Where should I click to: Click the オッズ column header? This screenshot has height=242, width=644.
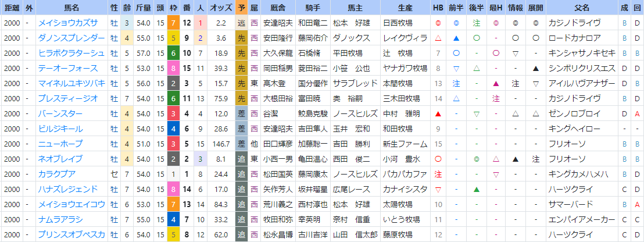click(221, 8)
